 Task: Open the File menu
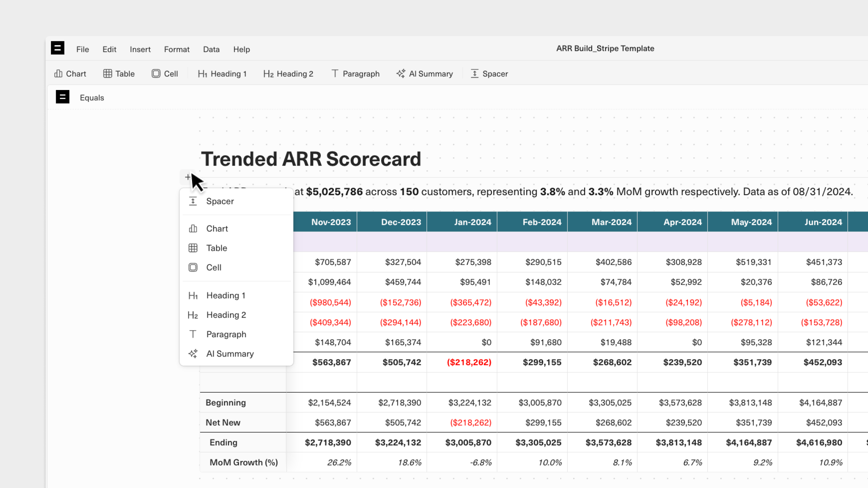(82, 50)
